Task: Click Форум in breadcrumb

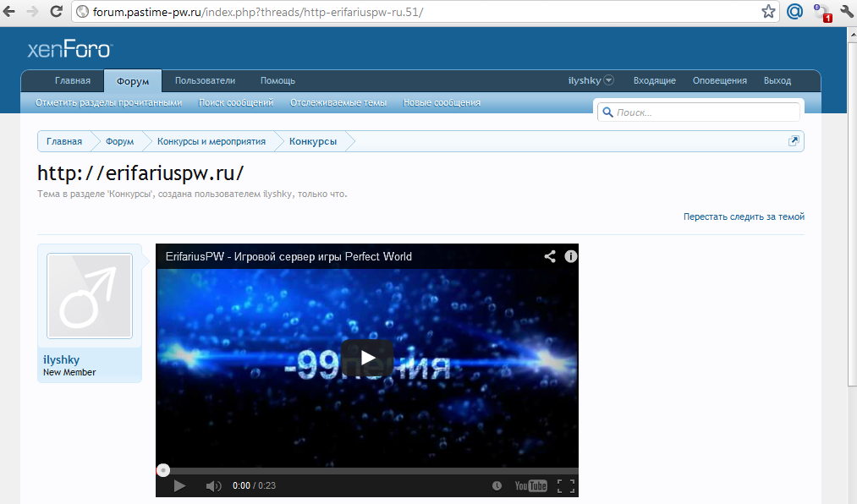Action: point(119,141)
